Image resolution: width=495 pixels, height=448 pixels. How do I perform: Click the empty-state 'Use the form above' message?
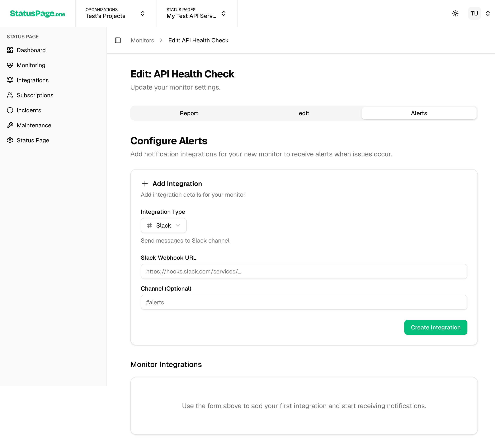[x=304, y=406]
